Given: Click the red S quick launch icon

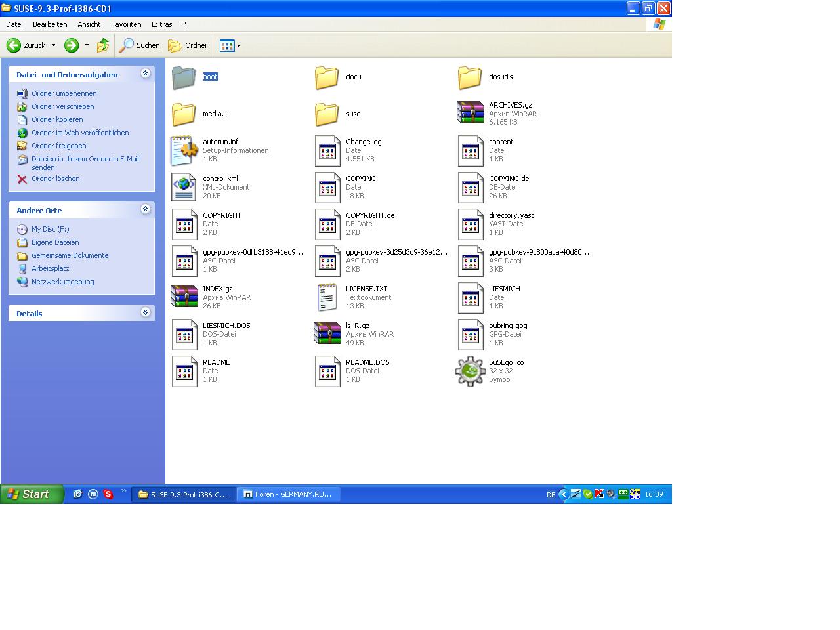Looking at the screenshot, I should (108, 494).
